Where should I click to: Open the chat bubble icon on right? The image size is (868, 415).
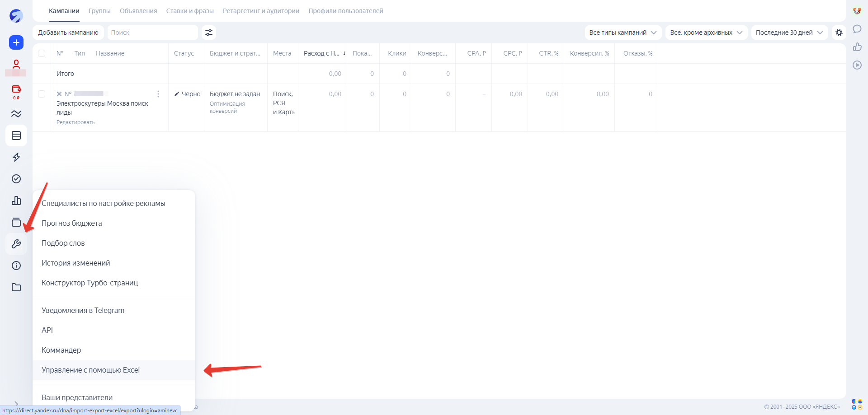click(x=857, y=29)
